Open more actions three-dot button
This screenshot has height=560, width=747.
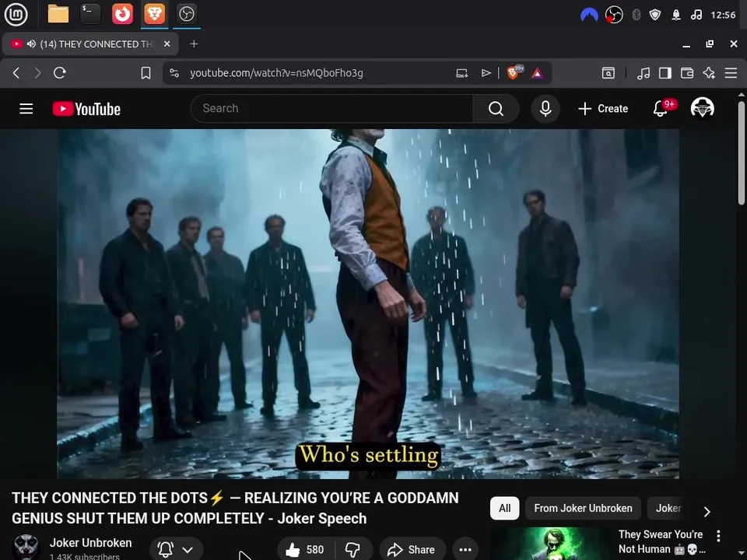pyautogui.click(x=465, y=550)
